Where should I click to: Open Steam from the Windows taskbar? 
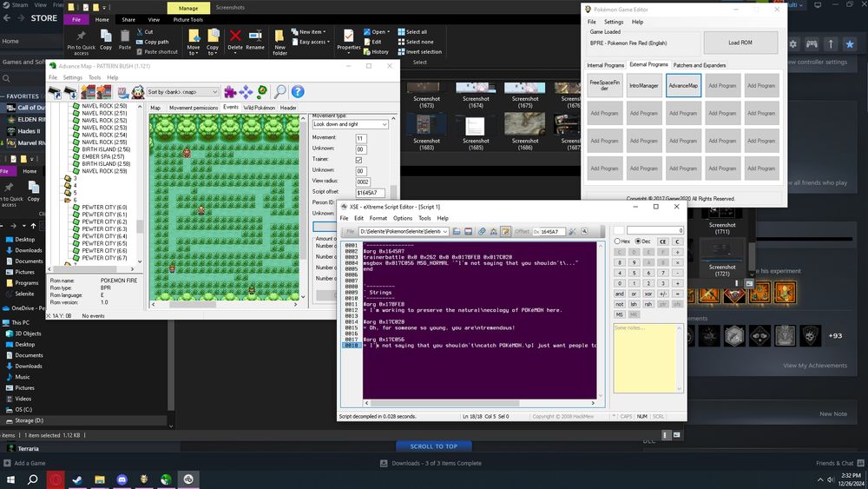coord(77,479)
